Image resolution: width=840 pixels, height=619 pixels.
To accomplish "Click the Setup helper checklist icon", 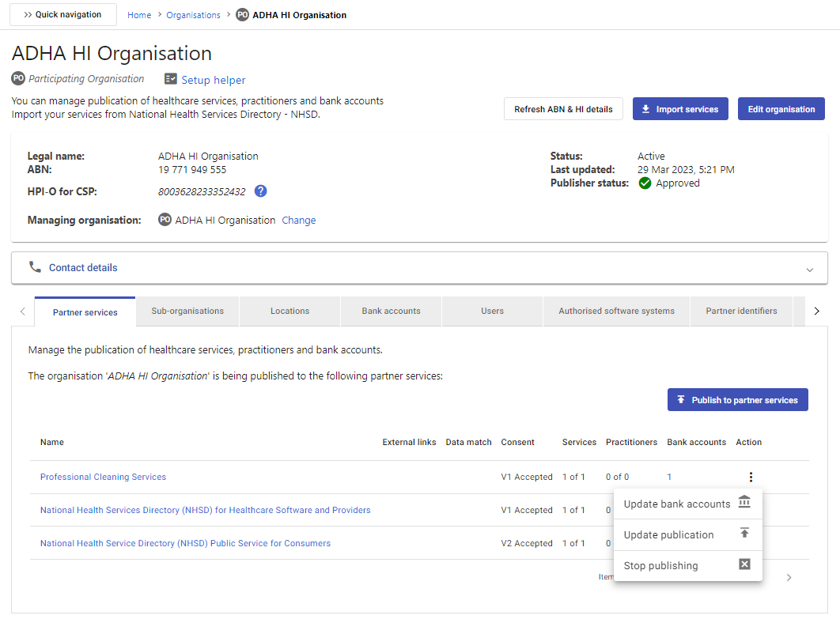I will (170, 79).
